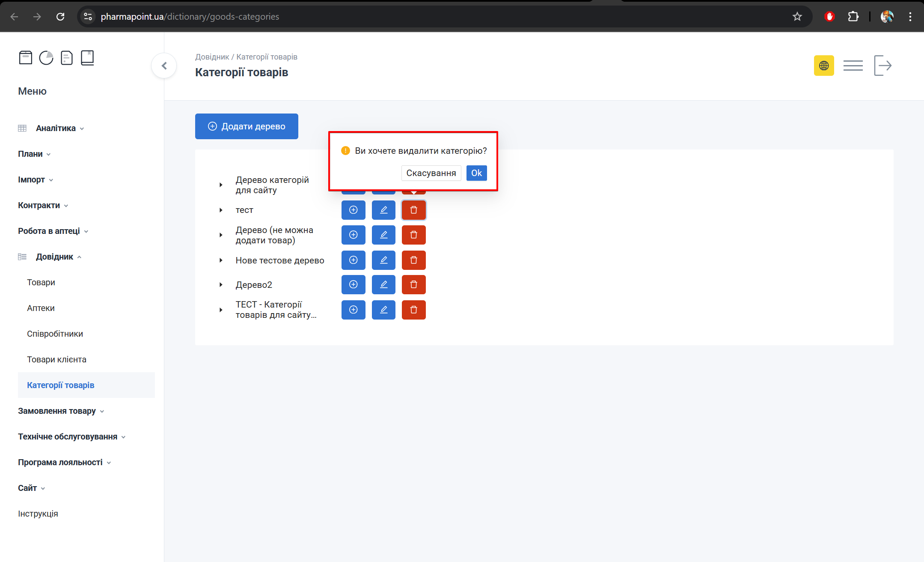Expand 'Дерево категорій для сайту' node

pyautogui.click(x=221, y=185)
